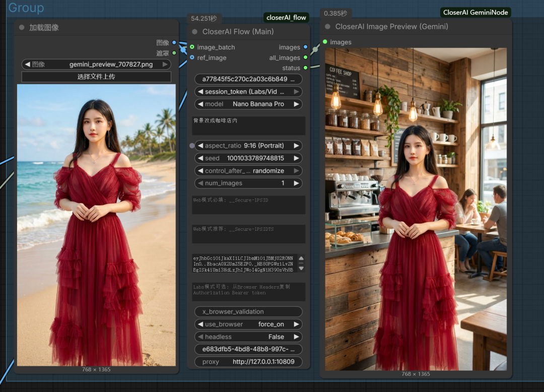This screenshot has height=392, width=544.
Task: Increase seed value with its right arrow
Action: 297,158
